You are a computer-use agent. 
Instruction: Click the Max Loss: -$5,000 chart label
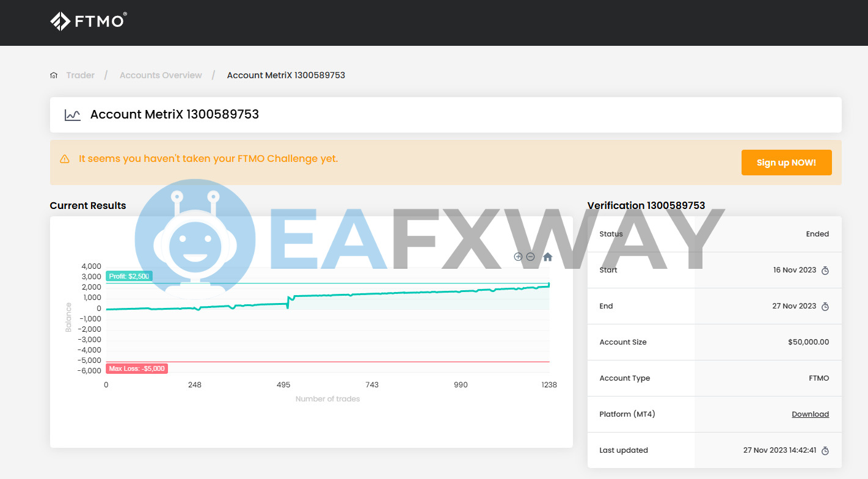pos(137,368)
